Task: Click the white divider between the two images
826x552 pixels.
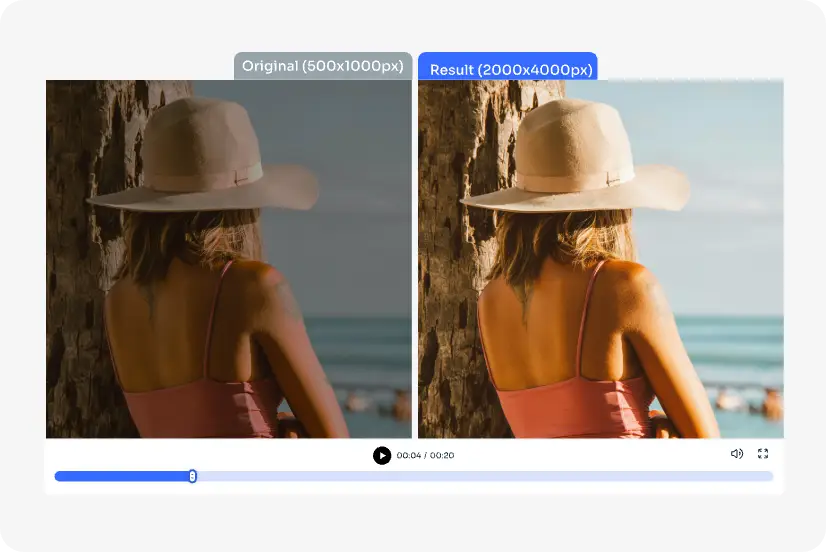Action: pyautogui.click(x=415, y=260)
